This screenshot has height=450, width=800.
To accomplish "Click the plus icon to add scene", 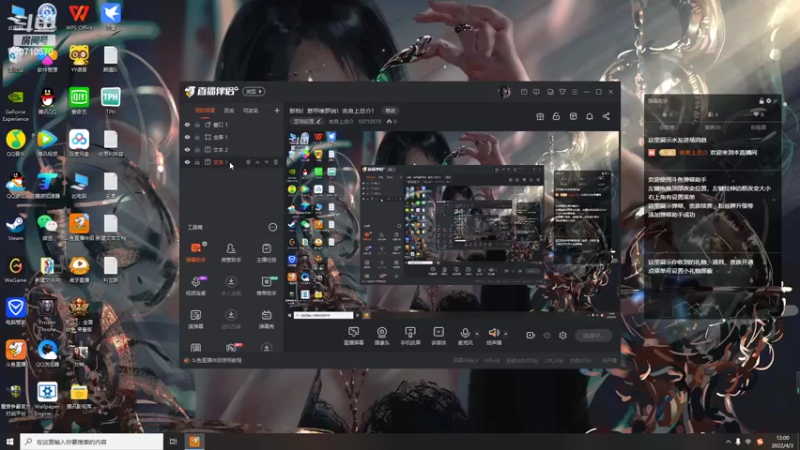I will (x=277, y=110).
